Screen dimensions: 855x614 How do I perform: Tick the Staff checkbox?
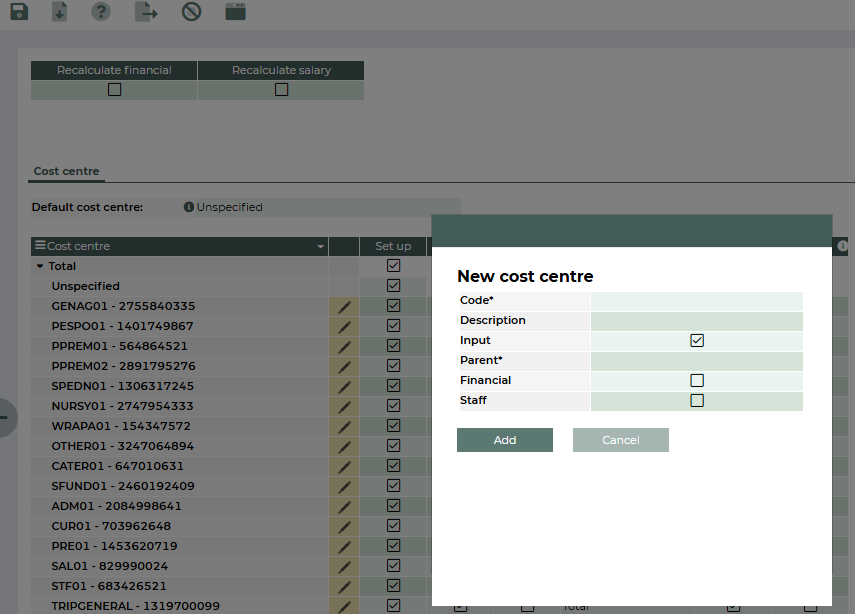click(x=697, y=401)
